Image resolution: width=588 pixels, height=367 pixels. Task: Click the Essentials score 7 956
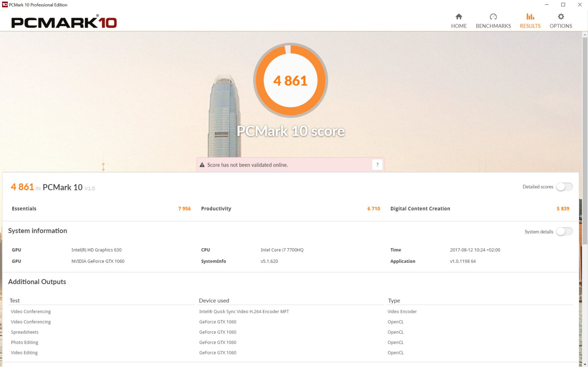pos(184,208)
